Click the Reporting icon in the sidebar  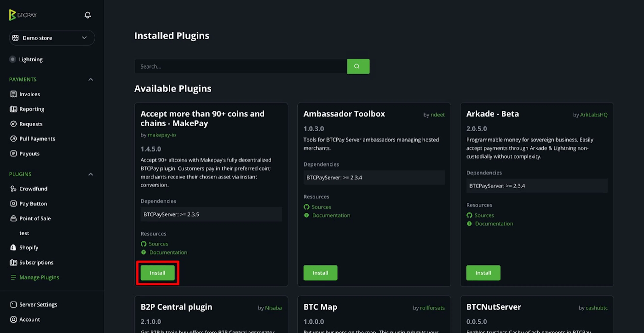[13, 109]
